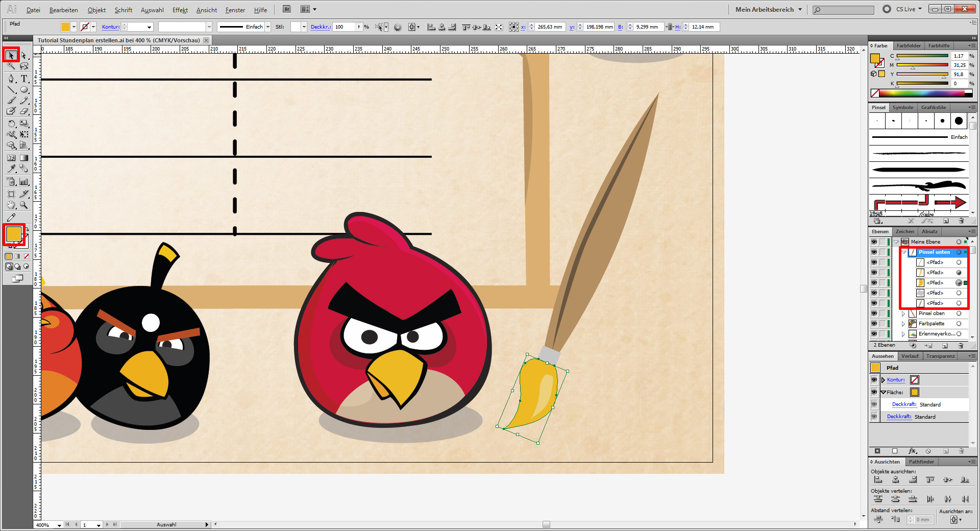This screenshot has width=980, height=531.
Task: Open the Mein Arbeitsbereich workspace dropdown
Action: tap(768, 9)
